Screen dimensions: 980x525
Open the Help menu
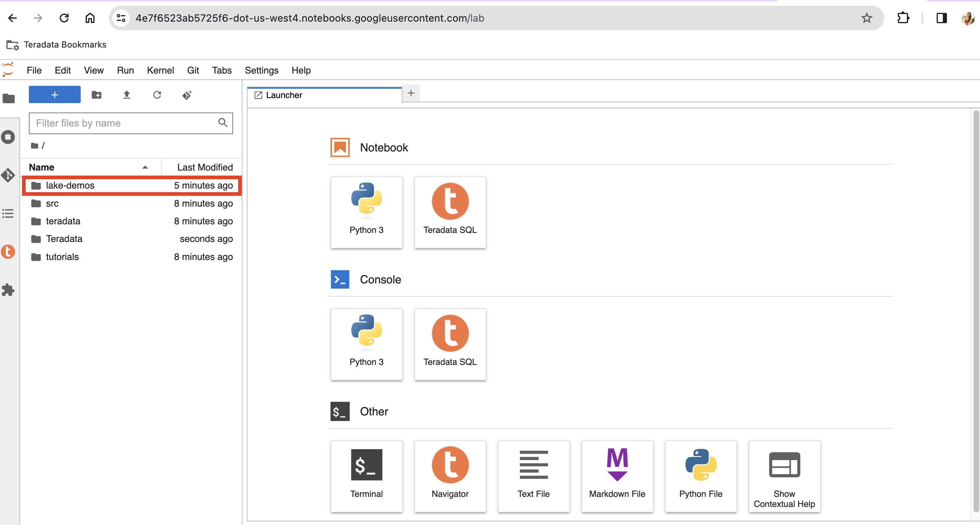coord(301,70)
